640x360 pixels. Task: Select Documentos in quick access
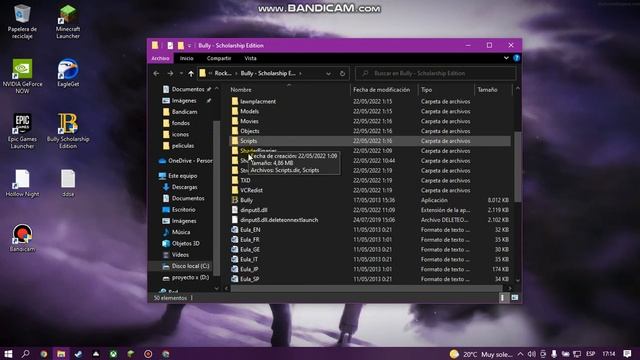pos(188,89)
